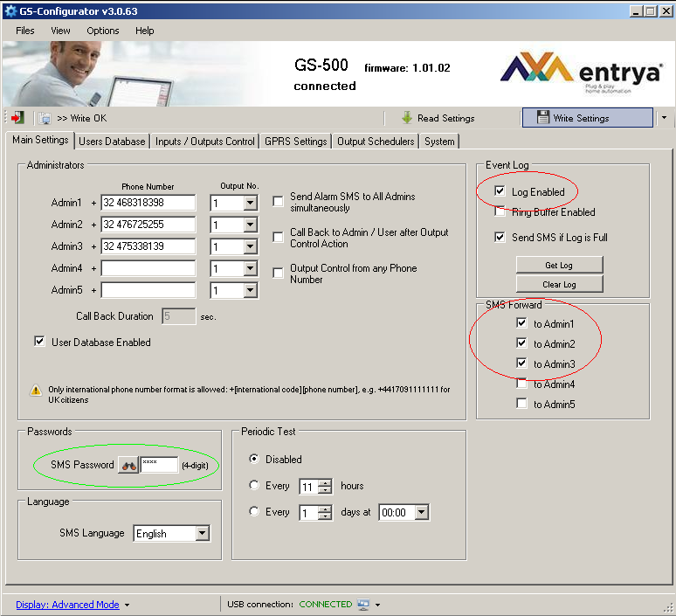The width and height of the screenshot is (676, 616).
Task: Toggle Send Alarm SMS to All Admins
Action: click(278, 202)
